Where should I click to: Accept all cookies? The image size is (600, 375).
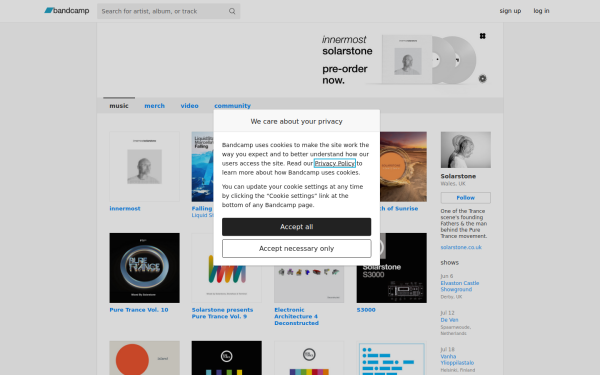click(x=297, y=227)
